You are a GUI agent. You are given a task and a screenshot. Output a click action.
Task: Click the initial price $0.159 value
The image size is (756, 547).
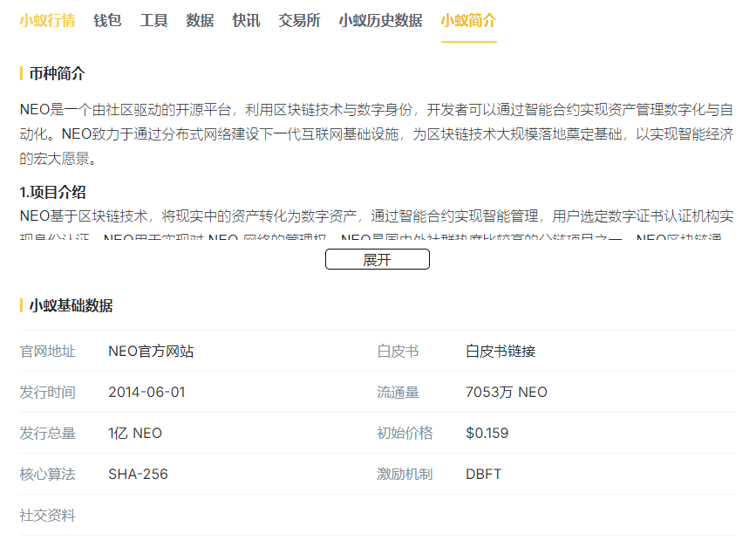click(487, 434)
